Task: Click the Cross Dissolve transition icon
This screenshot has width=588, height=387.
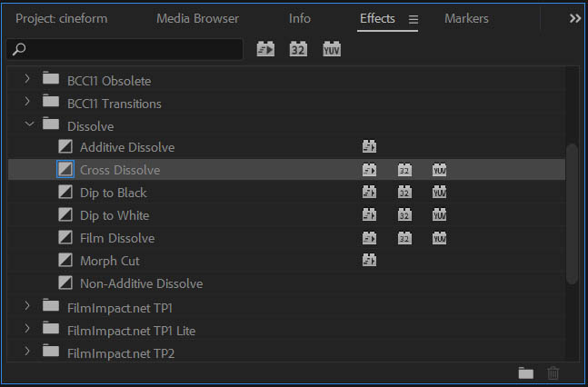Action: pyautogui.click(x=65, y=170)
